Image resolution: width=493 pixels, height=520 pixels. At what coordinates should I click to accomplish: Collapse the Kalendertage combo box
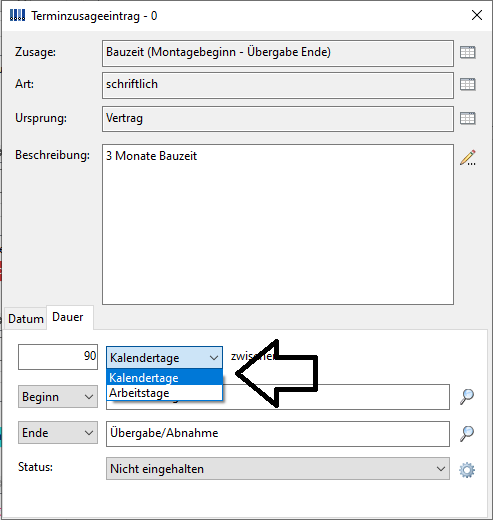[164, 357]
